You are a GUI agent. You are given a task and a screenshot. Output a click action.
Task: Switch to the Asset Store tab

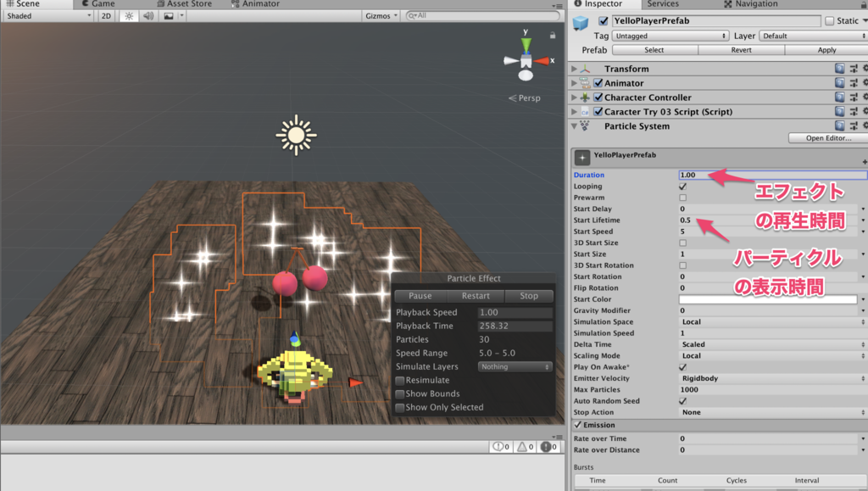point(184,4)
